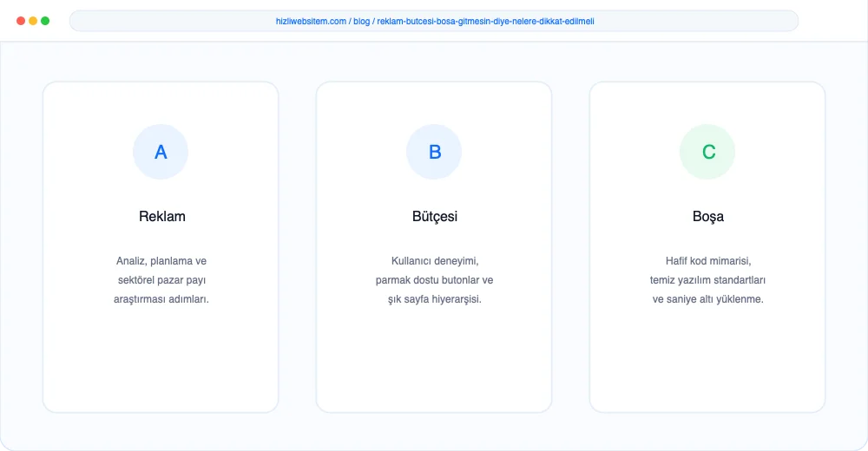Click the green maximize window dot
868x451 pixels.
click(45, 21)
